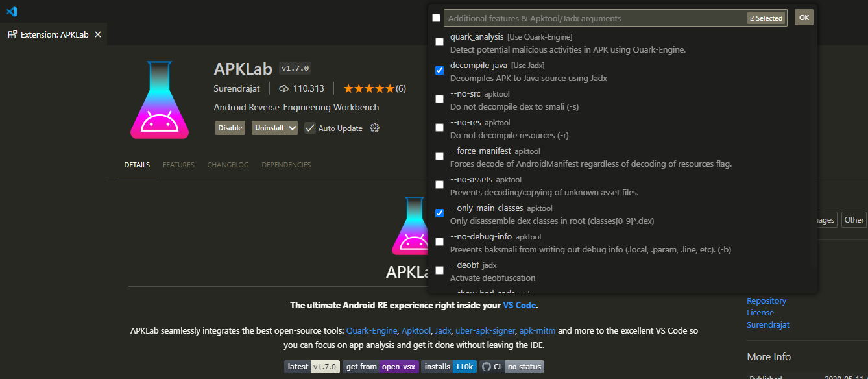Open the License resource link
The width and height of the screenshot is (868, 379).
pyautogui.click(x=760, y=313)
